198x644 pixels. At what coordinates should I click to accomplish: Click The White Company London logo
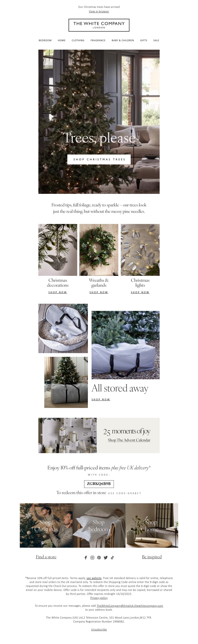(x=99, y=25)
